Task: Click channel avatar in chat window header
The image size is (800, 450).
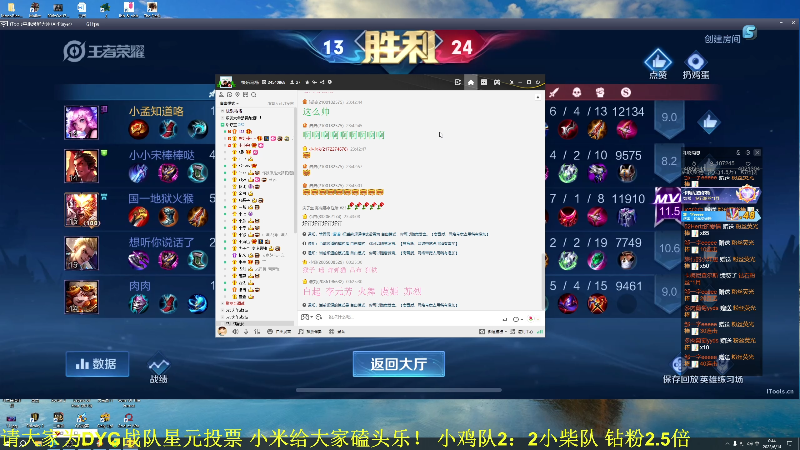Action: [x=226, y=82]
